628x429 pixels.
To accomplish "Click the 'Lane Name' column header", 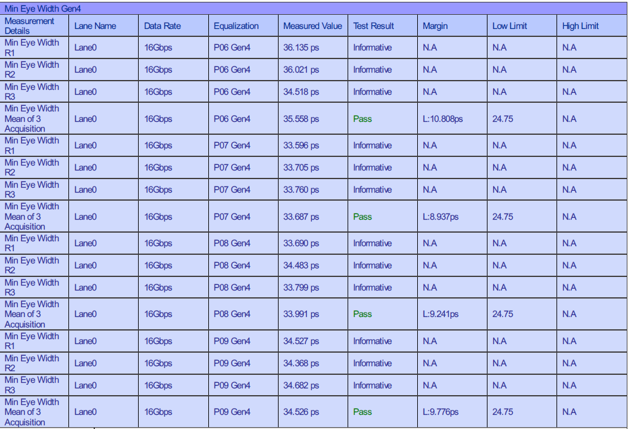I will [x=95, y=26].
